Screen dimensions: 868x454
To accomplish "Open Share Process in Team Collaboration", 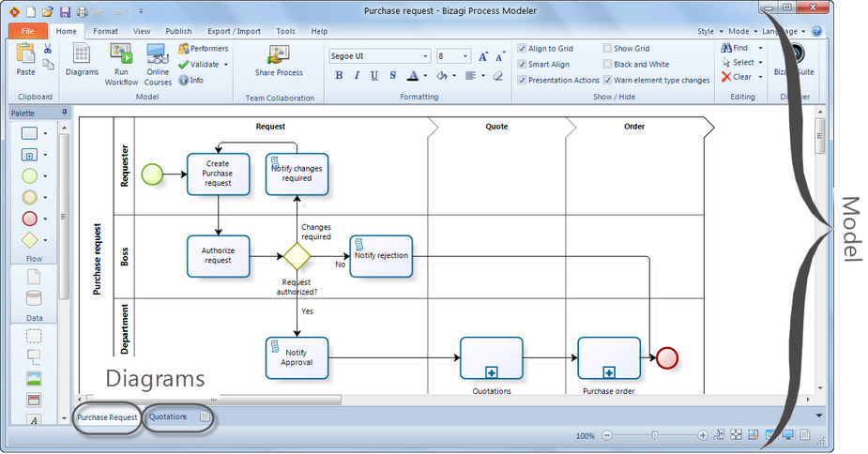I will tap(279, 60).
